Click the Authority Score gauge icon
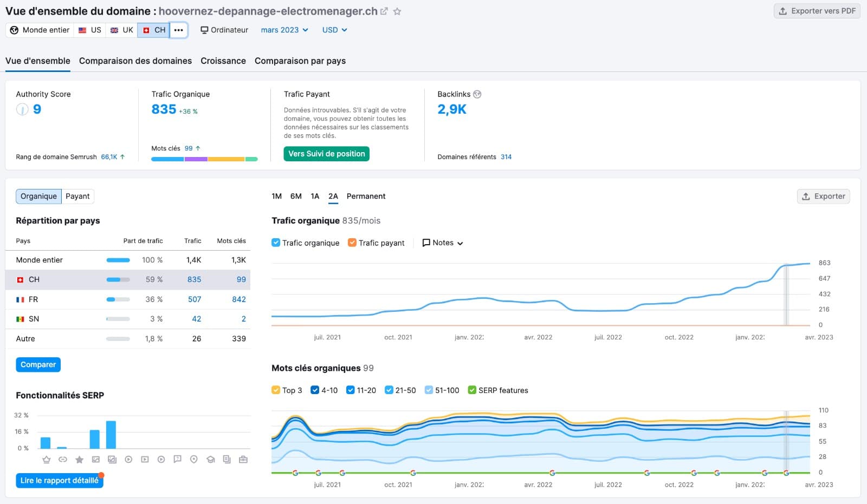Image resolution: width=867 pixels, height=504 pixels. point(22,109)
